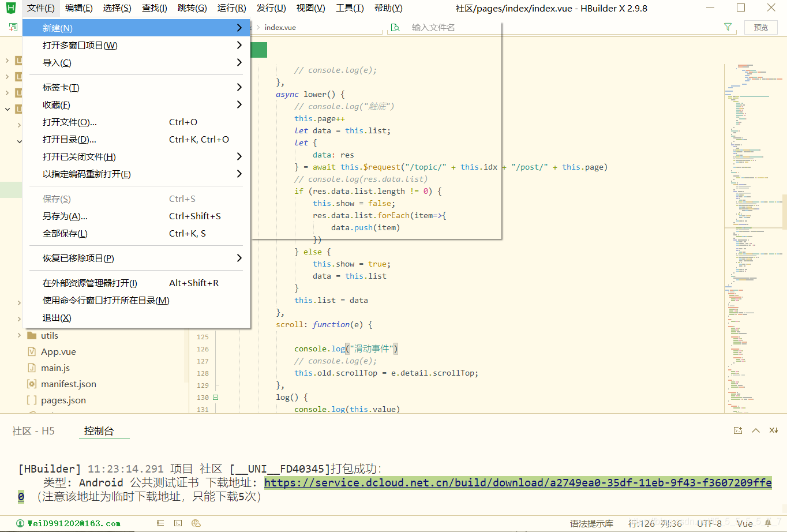Open the 发行(U) menu
787x532 pixels.
tap(271, 8)
